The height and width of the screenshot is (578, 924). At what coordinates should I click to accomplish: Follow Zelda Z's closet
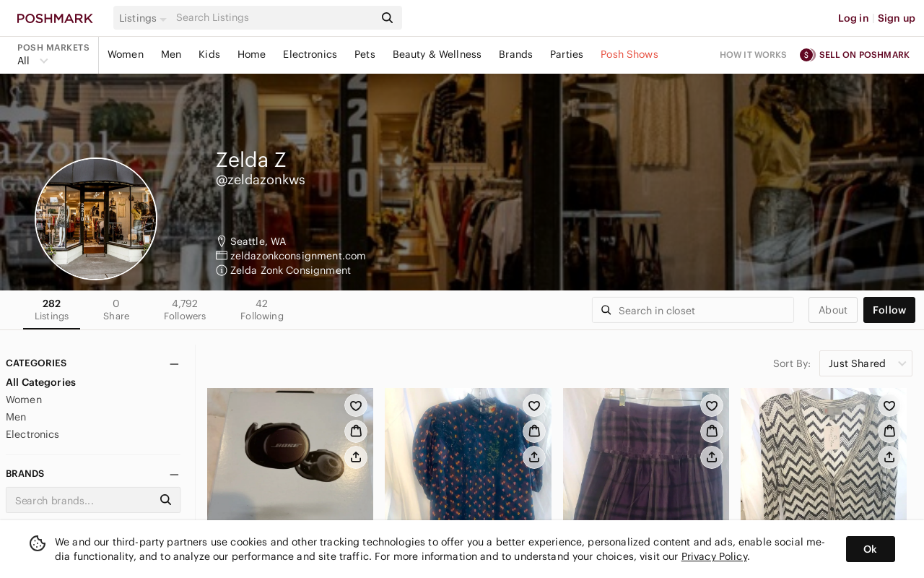tap(889, 310)
